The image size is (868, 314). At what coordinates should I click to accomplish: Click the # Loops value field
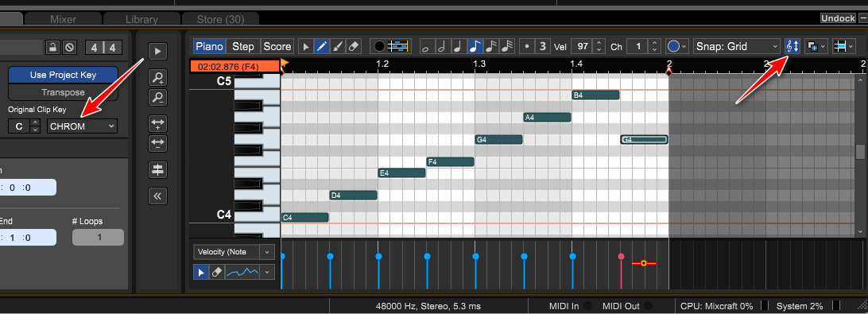(x=98, y=237)
